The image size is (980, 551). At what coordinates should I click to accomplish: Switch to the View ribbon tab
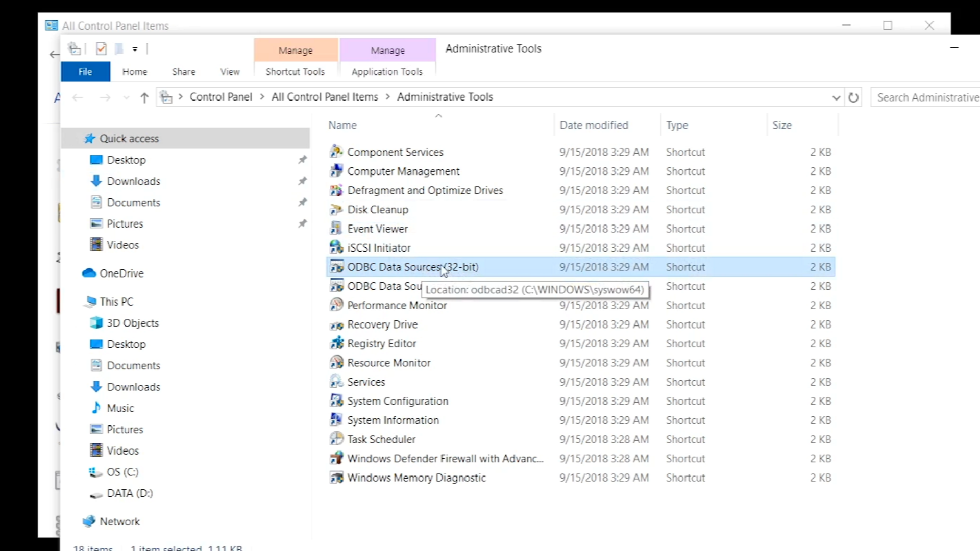[x=230, y=72]
